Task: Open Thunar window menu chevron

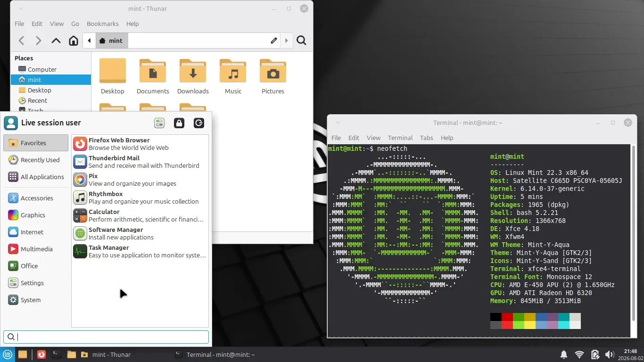Action: point(21,8)
